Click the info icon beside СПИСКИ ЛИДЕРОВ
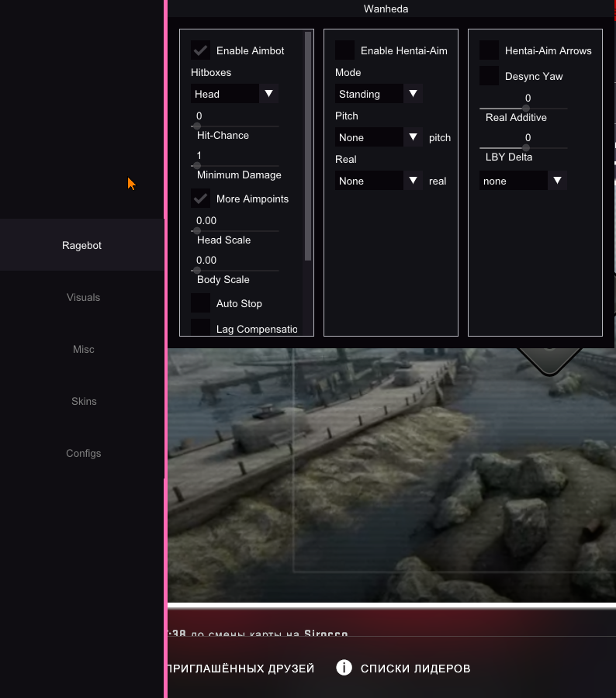Viewport: 616px width, 698px height. coord(344,668)
